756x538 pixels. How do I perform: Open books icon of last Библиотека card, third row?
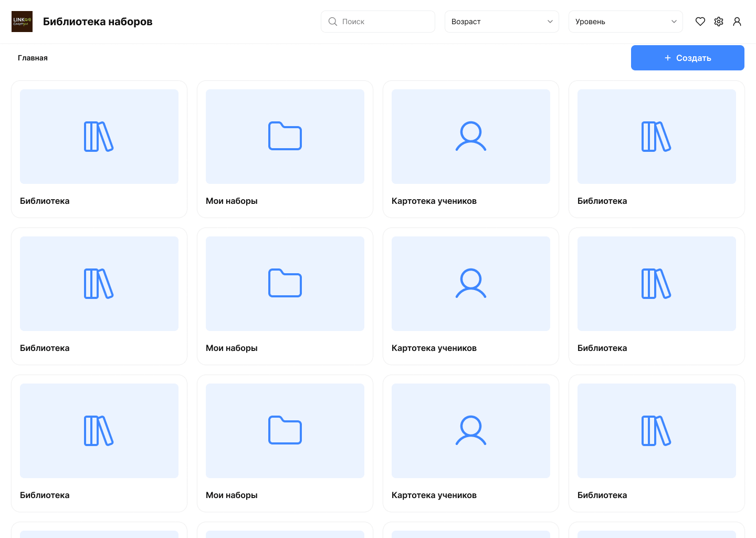point(656,431)
